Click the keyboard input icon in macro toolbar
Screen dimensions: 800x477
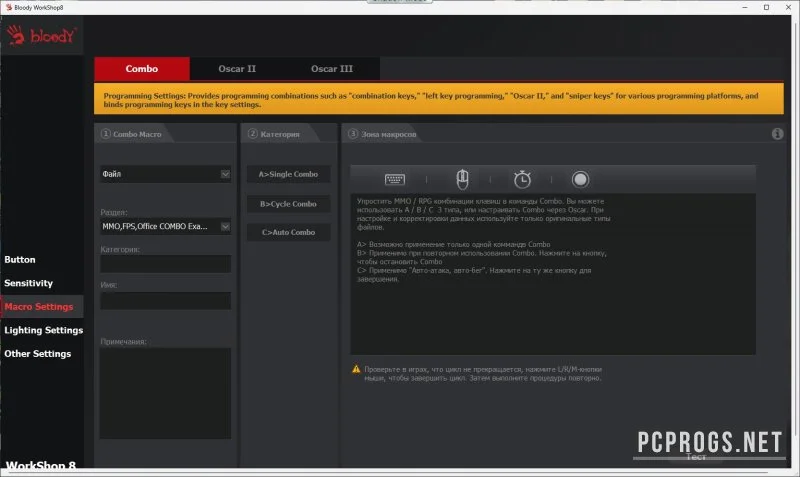[394, 180]
